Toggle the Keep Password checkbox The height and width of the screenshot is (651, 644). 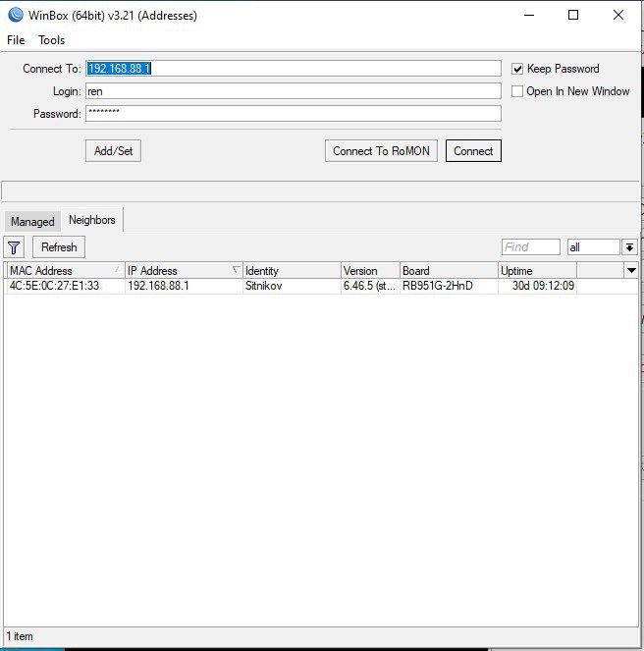[x=517, y=69]
